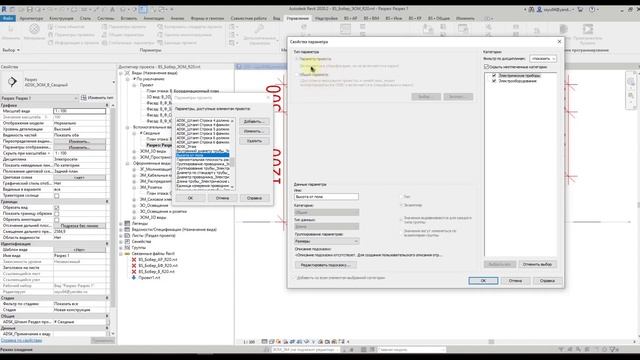Select Проект1.rvt in project browser
Viewport: 640px width, 360px height.
(x=149, y=278)
